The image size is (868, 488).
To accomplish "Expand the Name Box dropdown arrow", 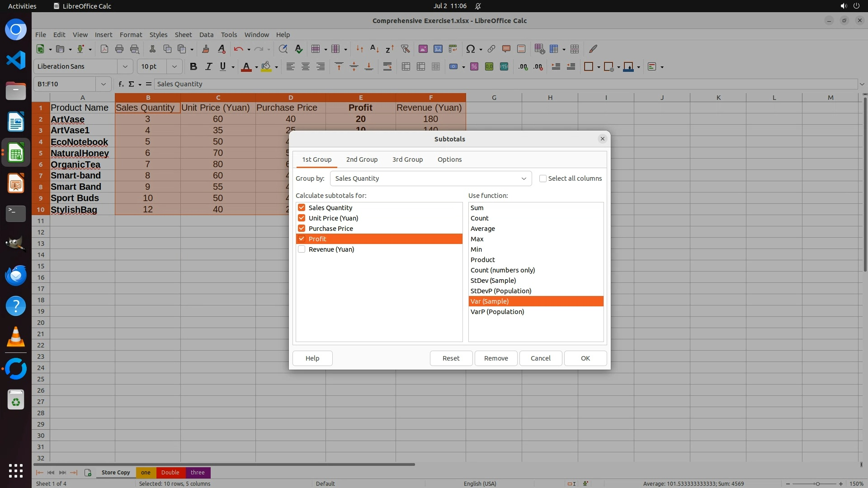I will coord(104,84).
